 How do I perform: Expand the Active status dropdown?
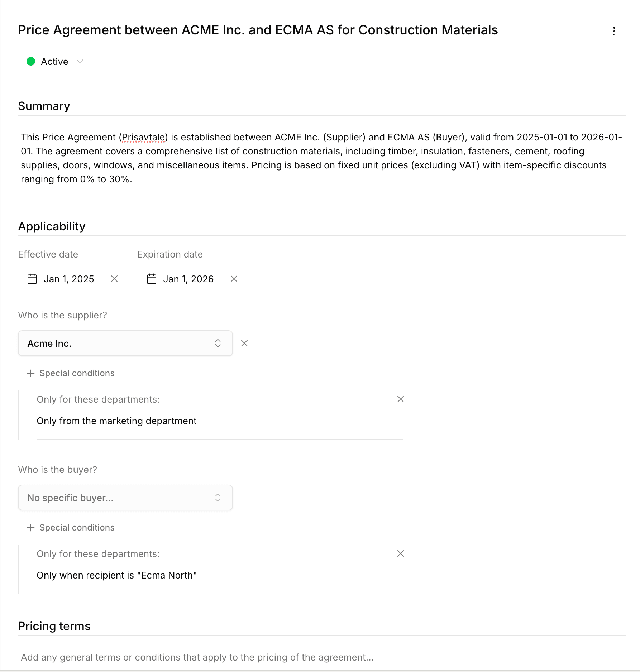80,61
